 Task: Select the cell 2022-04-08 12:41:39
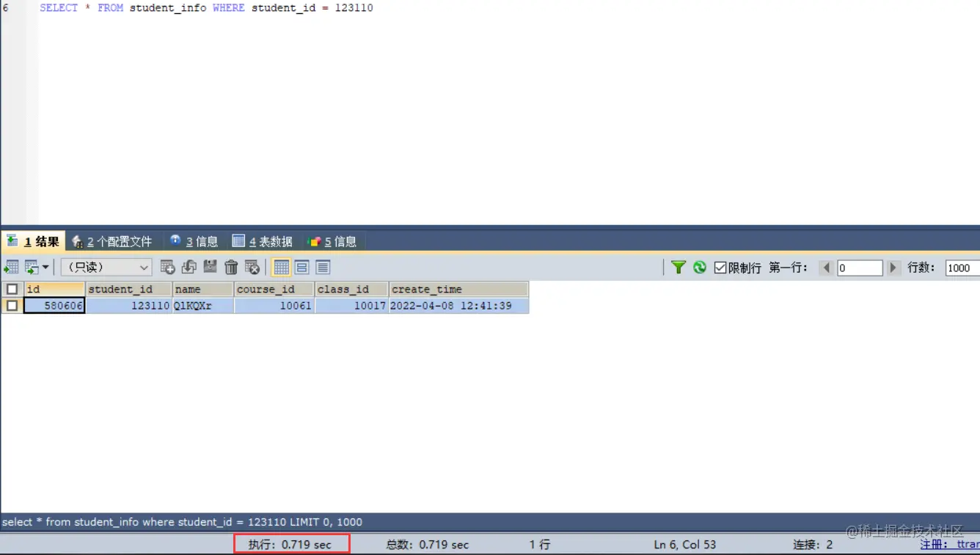pos(458,306)
